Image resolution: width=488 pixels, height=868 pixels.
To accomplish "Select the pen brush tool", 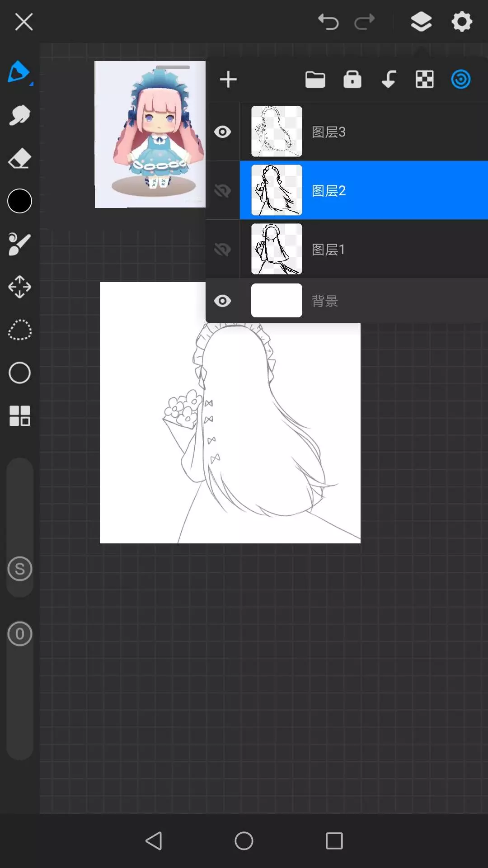I will pos(19,72).
